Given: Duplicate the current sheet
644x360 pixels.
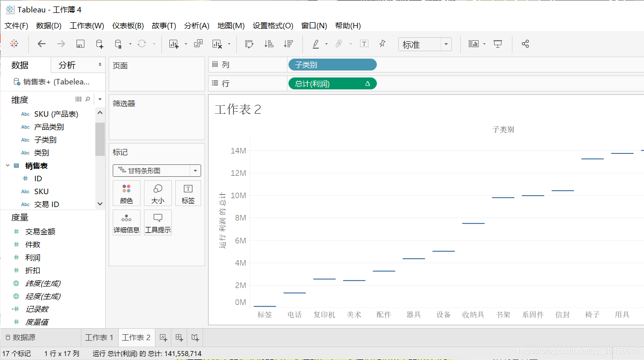Looking at the screenshot, I should [198, 44].
